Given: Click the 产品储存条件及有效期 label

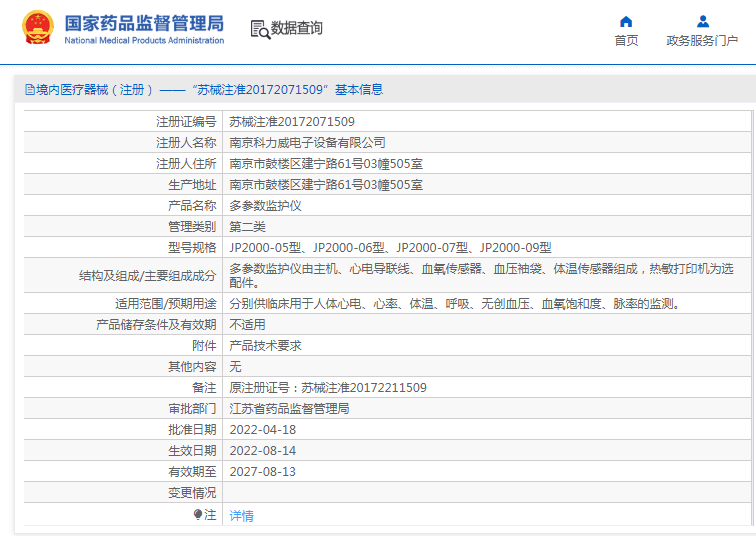Looking at the screenshot, I should tap(156, 325).
